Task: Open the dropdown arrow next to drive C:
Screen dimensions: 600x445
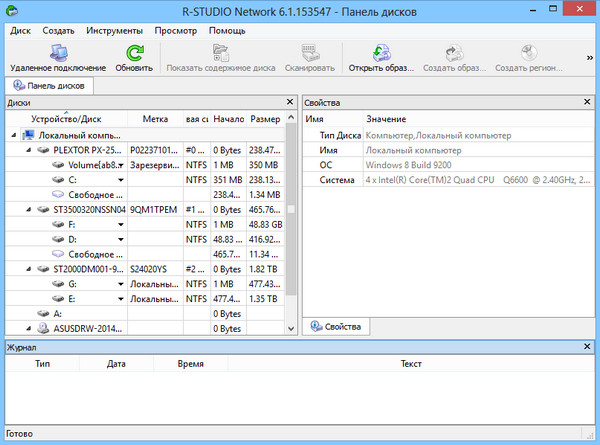Action: point(121,180)
